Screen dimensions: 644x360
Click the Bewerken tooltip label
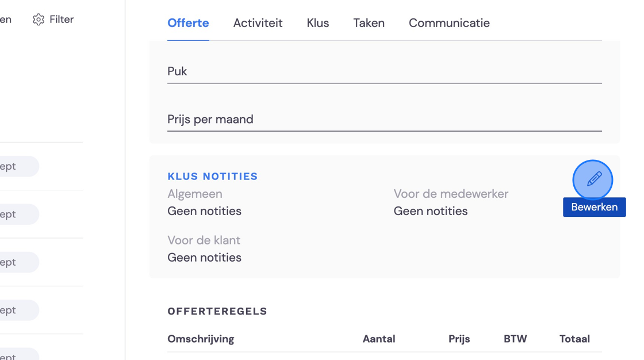[x=595, y=207]
